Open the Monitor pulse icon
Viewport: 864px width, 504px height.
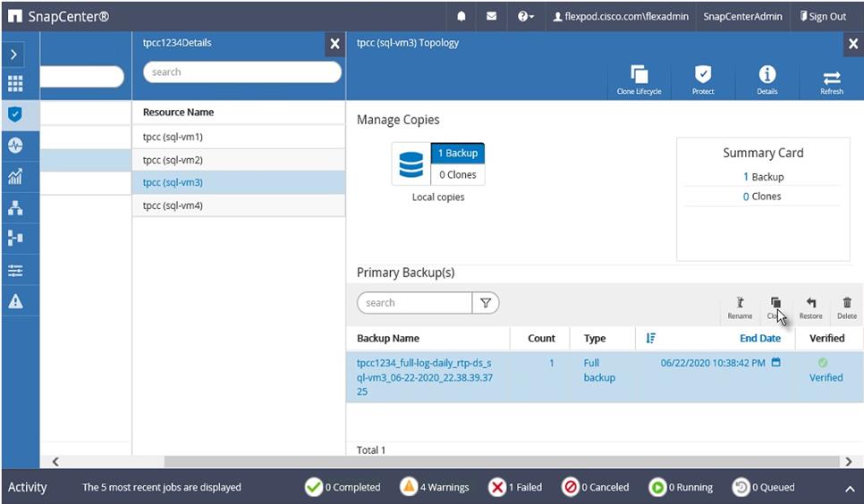pyautogui.click(x=15, y=145)
